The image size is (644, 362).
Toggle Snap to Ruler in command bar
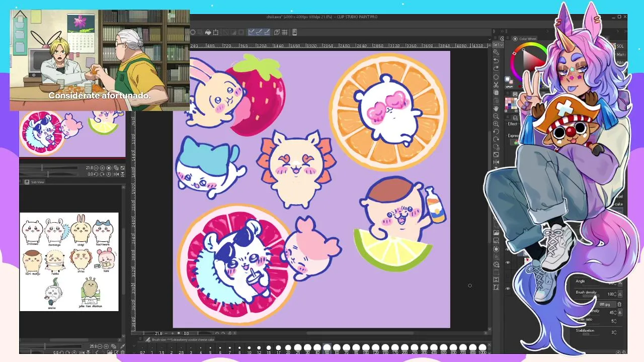click(251, 32)
